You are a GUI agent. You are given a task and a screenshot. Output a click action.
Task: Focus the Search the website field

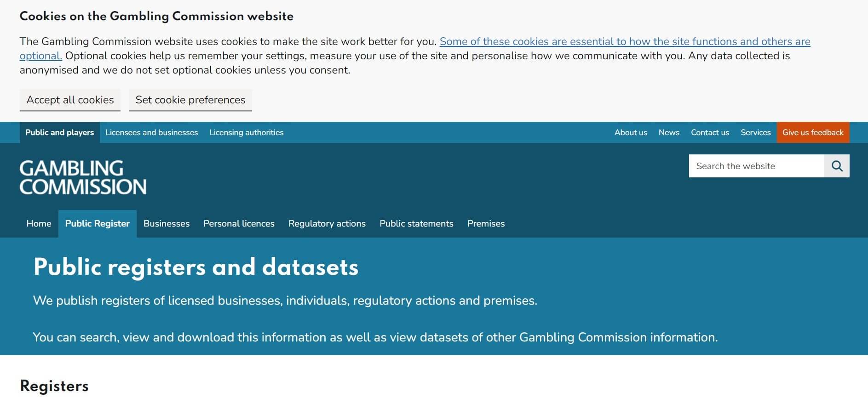click(756, 166)
